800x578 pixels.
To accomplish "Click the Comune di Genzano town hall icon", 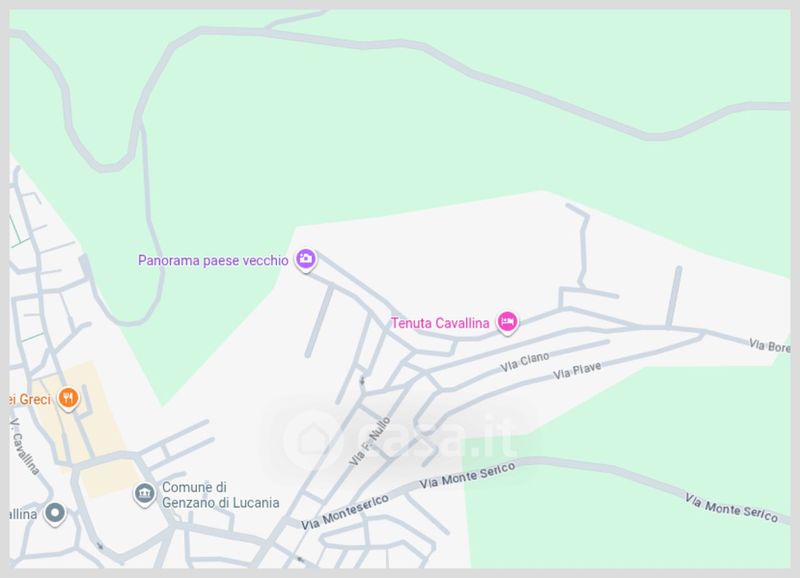I will click(x=145, y=494).
